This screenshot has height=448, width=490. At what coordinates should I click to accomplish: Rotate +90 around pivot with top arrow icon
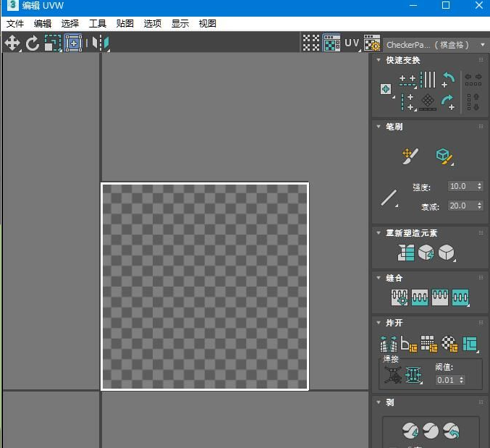448,80
